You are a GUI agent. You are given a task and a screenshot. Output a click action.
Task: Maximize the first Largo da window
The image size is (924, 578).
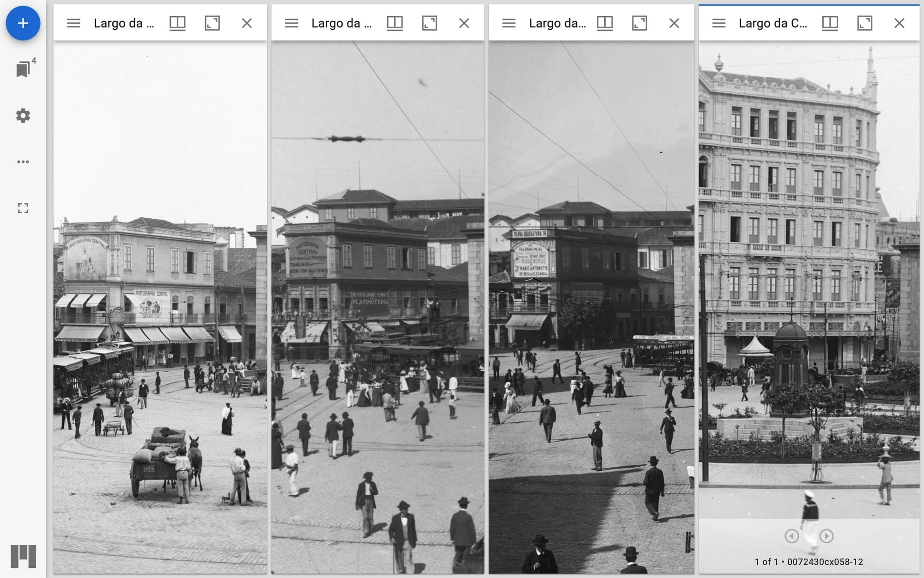[212, 23]
